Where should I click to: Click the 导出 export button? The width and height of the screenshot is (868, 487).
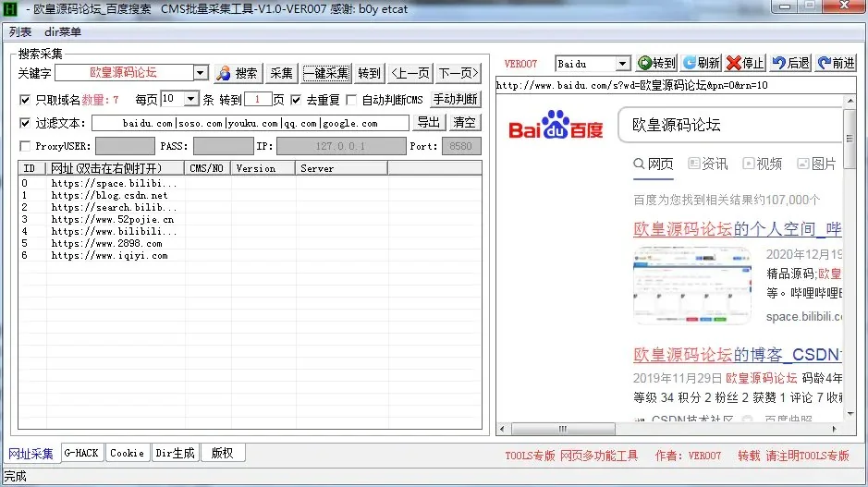tap(429, 123)
